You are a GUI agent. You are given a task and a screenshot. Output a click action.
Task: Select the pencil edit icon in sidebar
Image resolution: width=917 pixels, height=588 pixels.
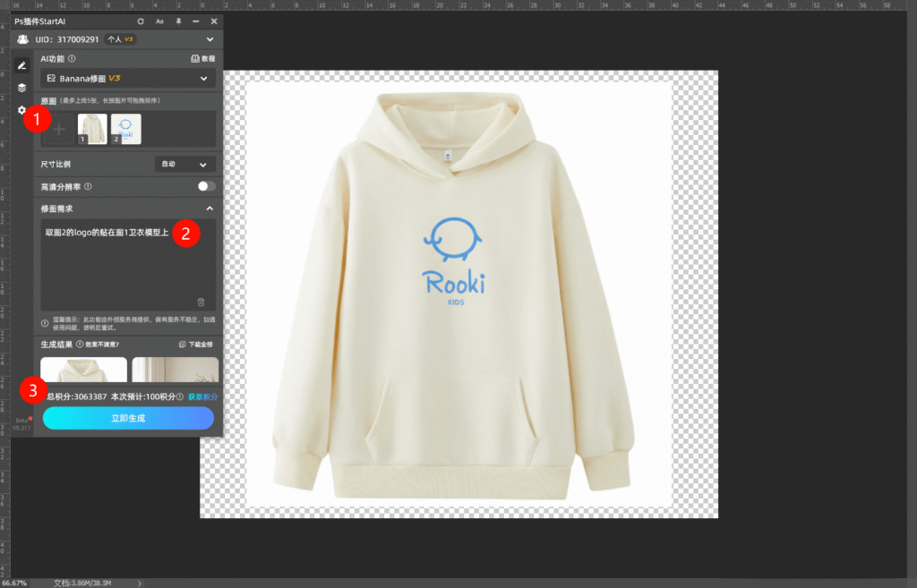point(22,66)
